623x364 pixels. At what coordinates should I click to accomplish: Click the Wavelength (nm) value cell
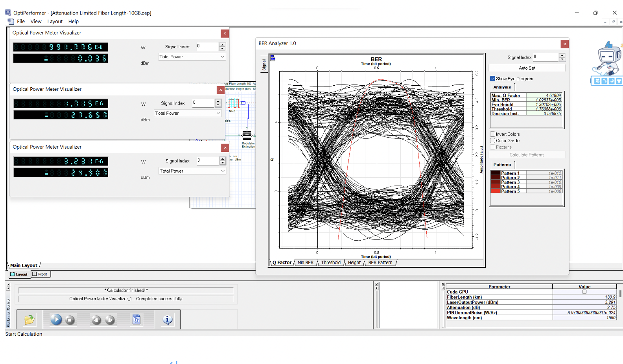[584, 318]
